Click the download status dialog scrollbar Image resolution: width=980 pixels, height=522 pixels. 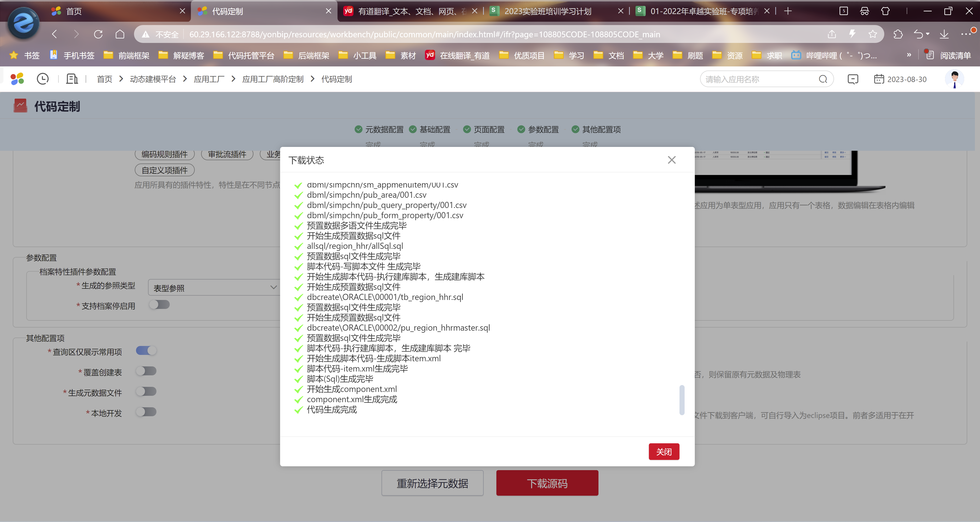[682, 400]
